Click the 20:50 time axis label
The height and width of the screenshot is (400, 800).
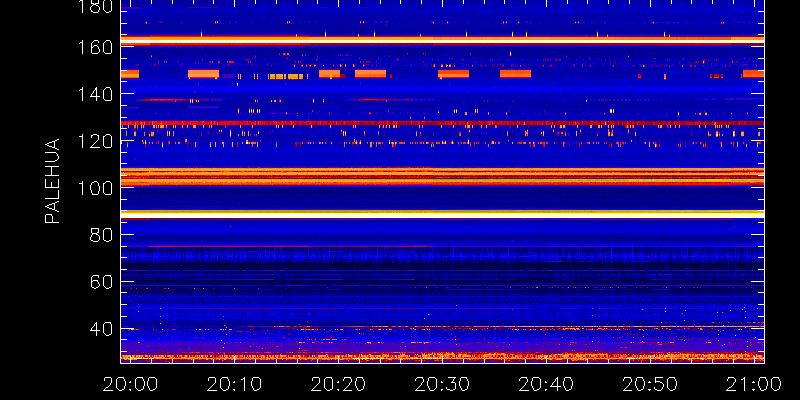(x=650, y=384)
